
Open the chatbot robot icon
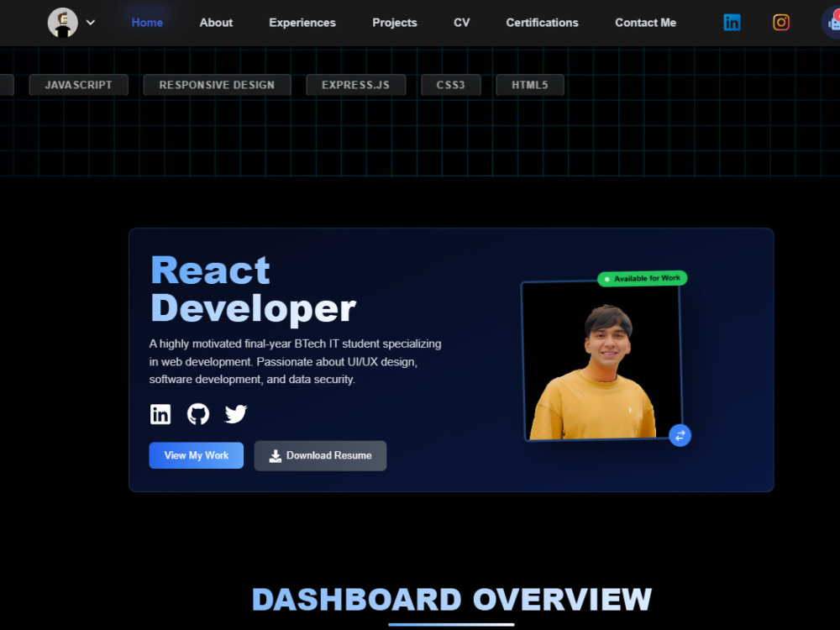click(x=832, y=23)
